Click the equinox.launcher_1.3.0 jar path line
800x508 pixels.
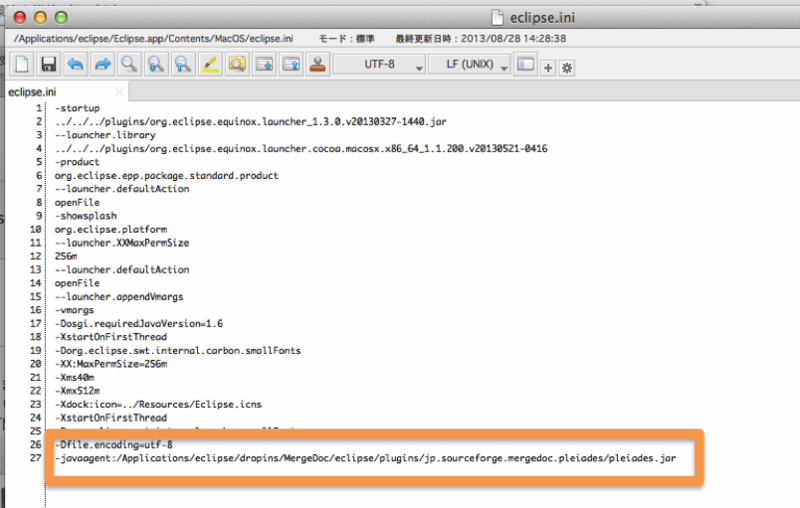point(251,121)
